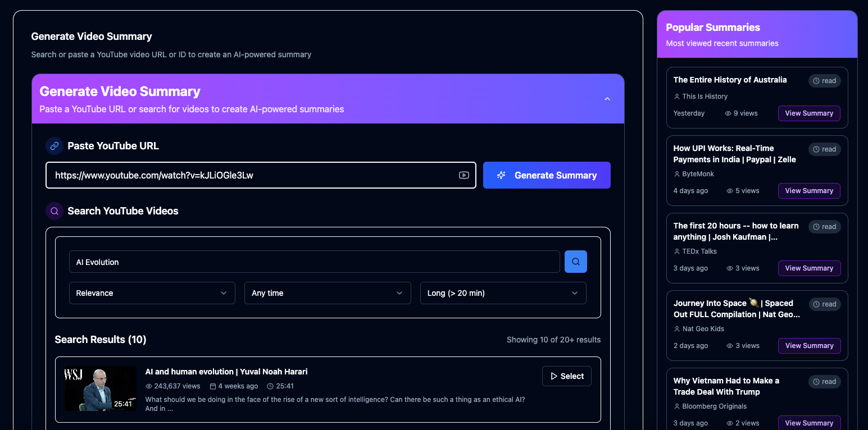Click the blue magnifier search button
Screen dimensions: 868x430
click(575, 262)
